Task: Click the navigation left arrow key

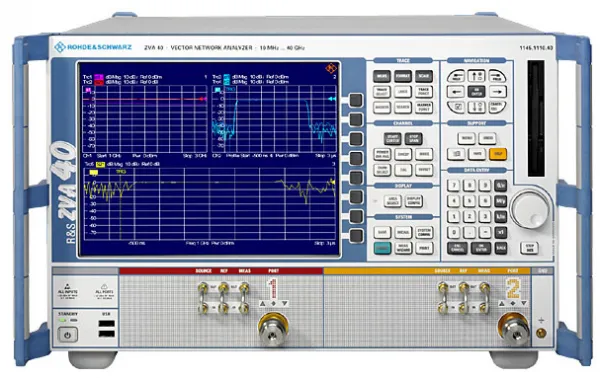Action: point(456,91)
